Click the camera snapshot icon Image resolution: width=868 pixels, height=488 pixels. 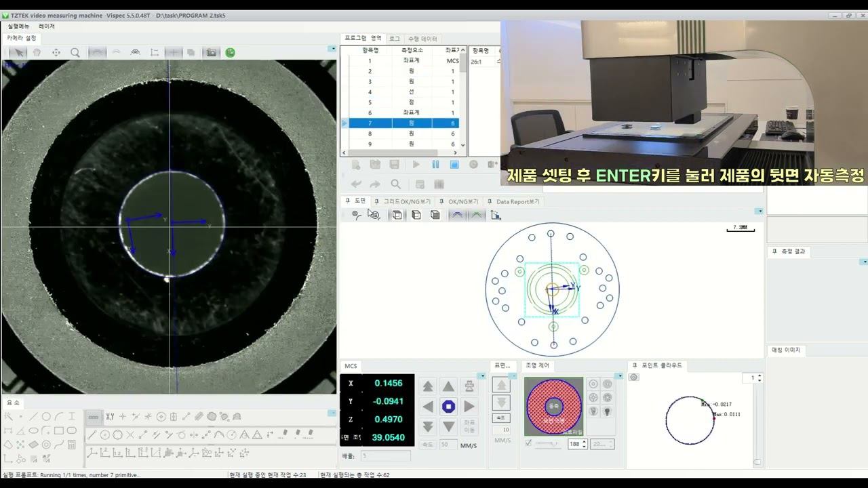click(x=212, y=52)
